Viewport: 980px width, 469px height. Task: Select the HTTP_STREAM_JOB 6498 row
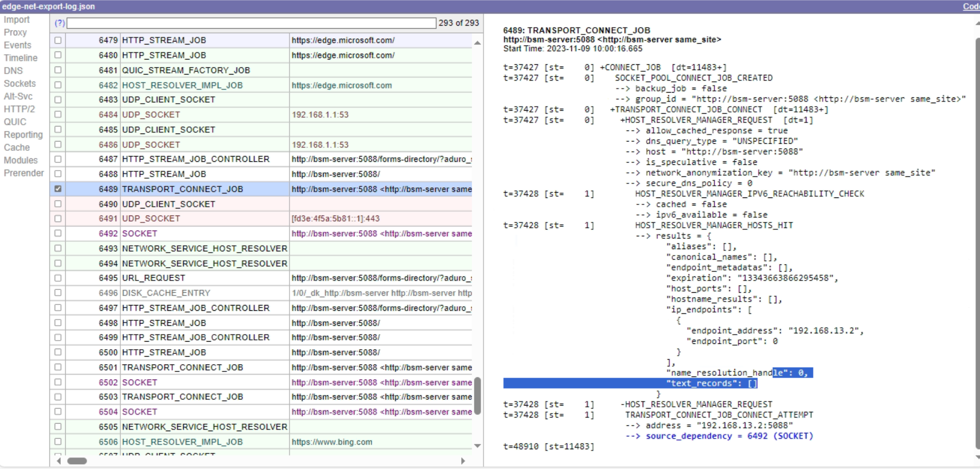coord(261,323)
